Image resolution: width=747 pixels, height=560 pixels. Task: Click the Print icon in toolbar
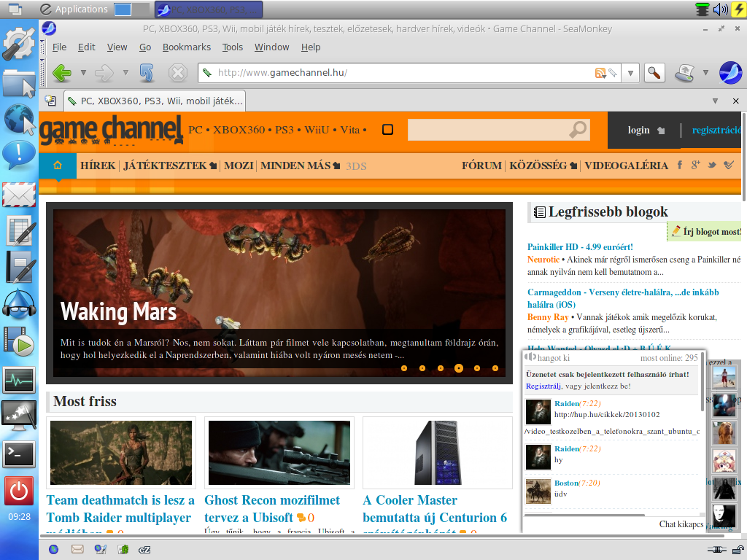tap(685, 73)
